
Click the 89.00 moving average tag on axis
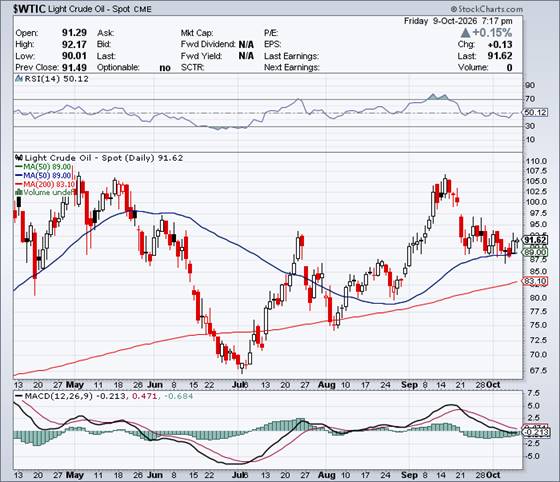pos(535,252)
